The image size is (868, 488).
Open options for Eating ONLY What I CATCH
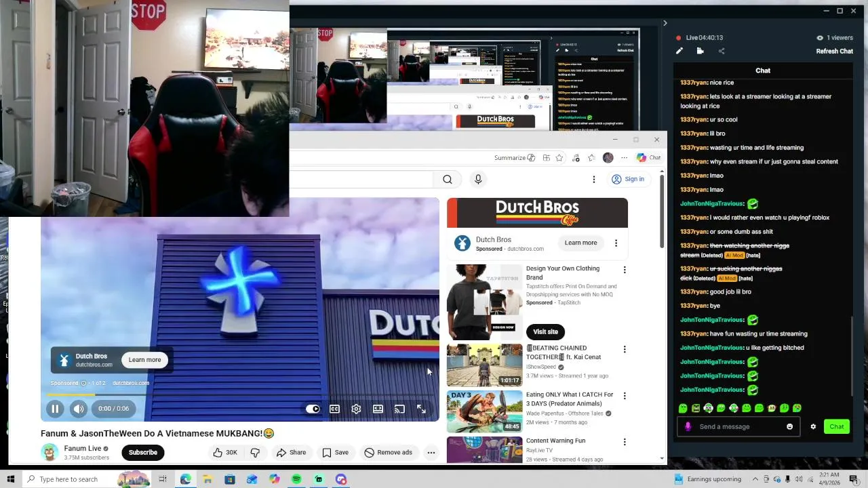tap(625, 396)
